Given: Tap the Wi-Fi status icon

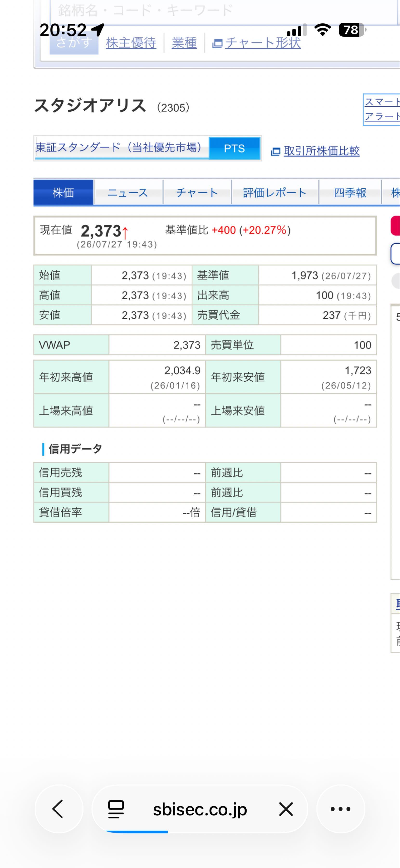Looking at the screenshot, I should pyautogui.click(x=323, y=30).
